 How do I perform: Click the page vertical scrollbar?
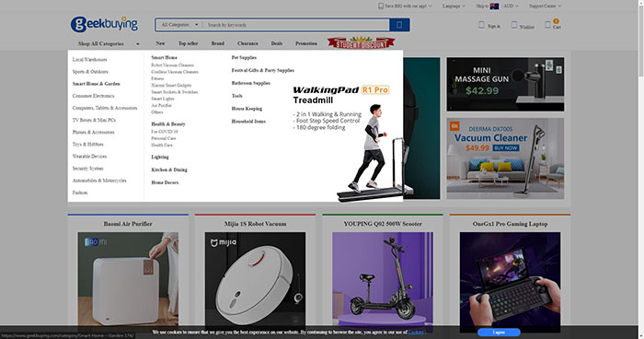640,169
